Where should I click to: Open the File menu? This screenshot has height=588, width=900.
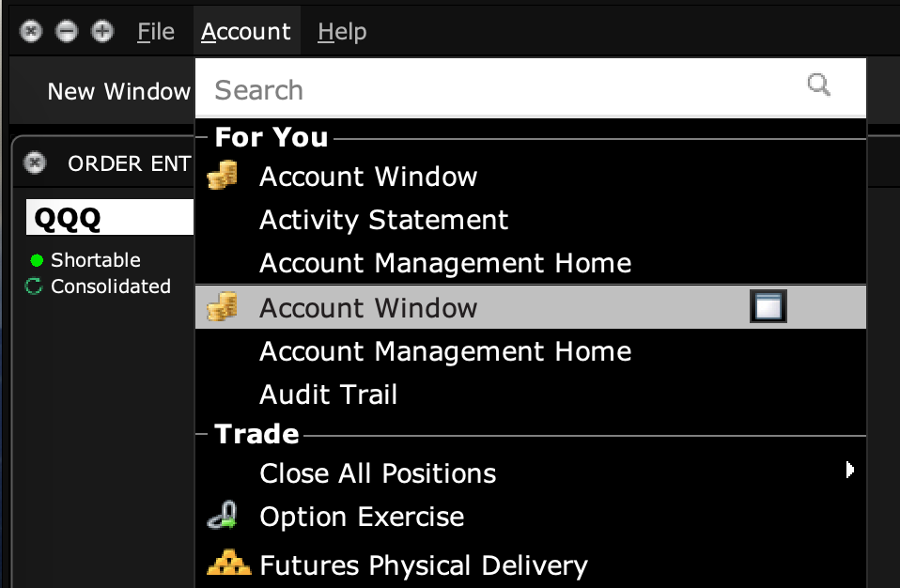[154, 31]
